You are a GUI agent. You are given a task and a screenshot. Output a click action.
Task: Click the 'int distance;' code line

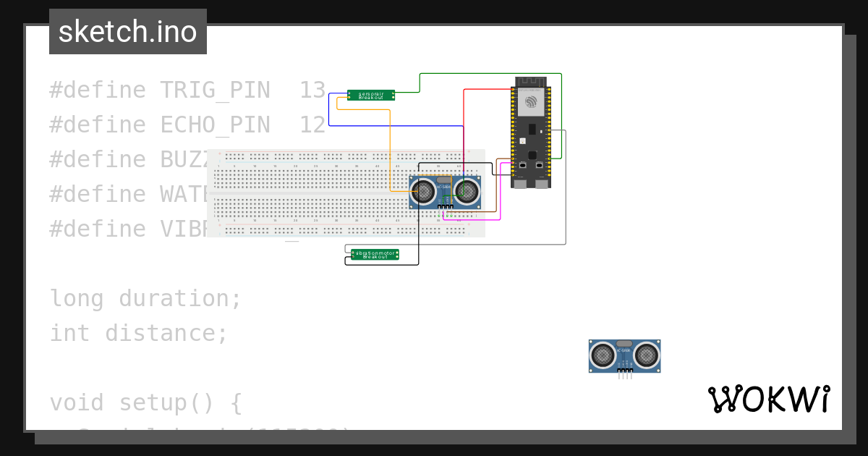(x=139, y=333)
